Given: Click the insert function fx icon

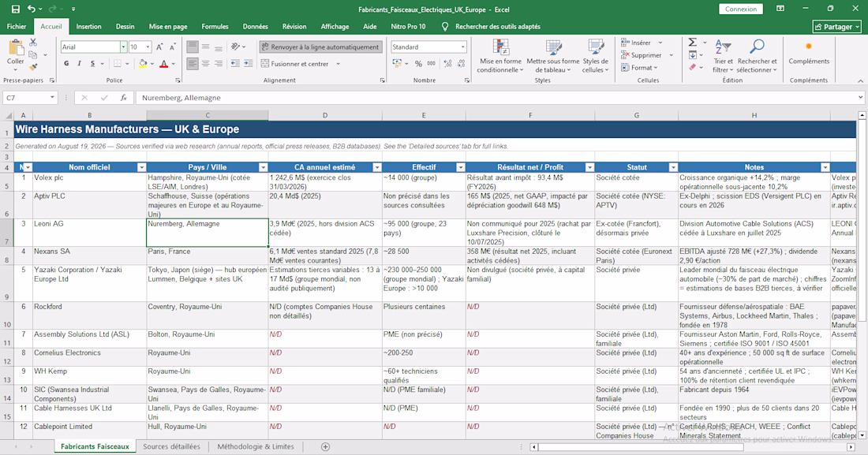Looking at the screenshot, I should click(x=123, y=98).
